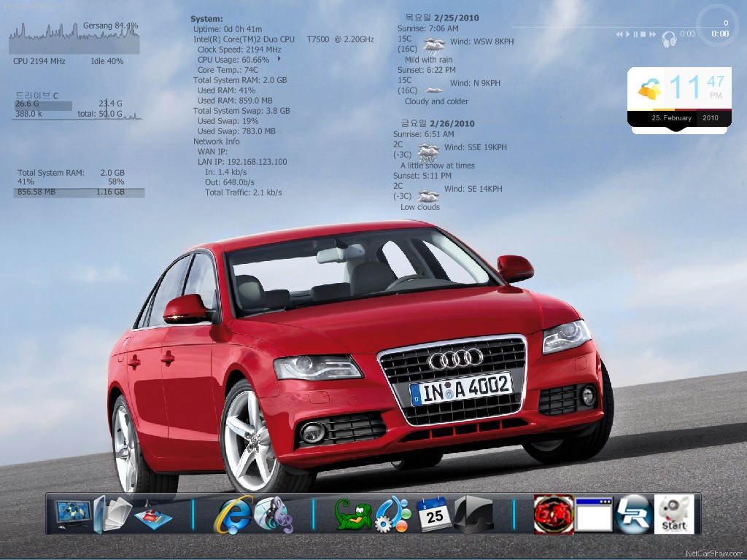The height and width of the screenshot is (560, 747).
Task: Click the "Clock Speed: 2194 MHz" line
Action: click(239, 50)
